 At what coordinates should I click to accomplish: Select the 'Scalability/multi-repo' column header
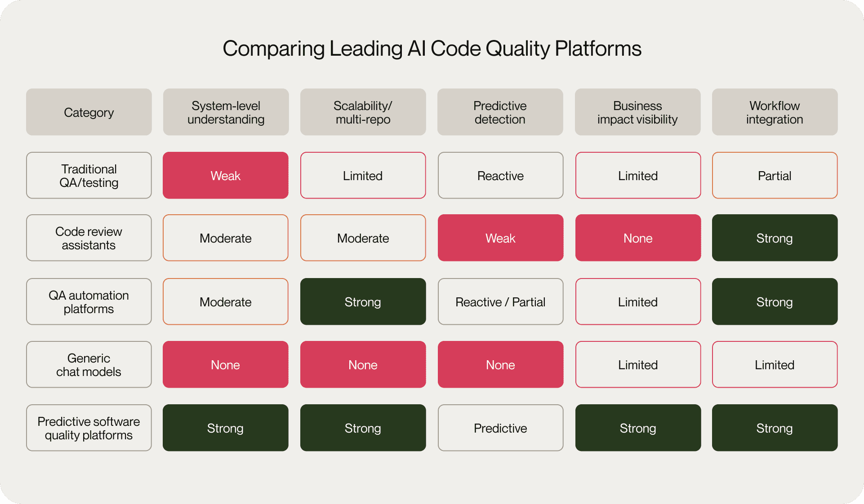pyautogui.click(x=363, y=112)
